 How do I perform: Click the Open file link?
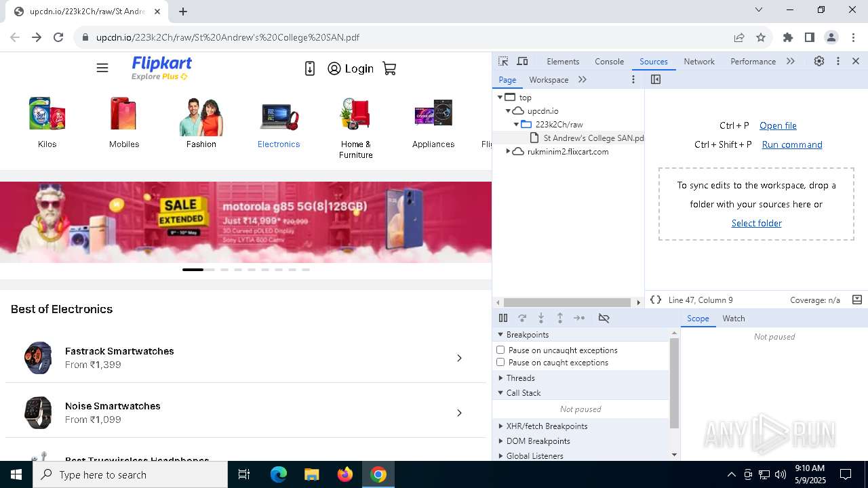point(778,125)
